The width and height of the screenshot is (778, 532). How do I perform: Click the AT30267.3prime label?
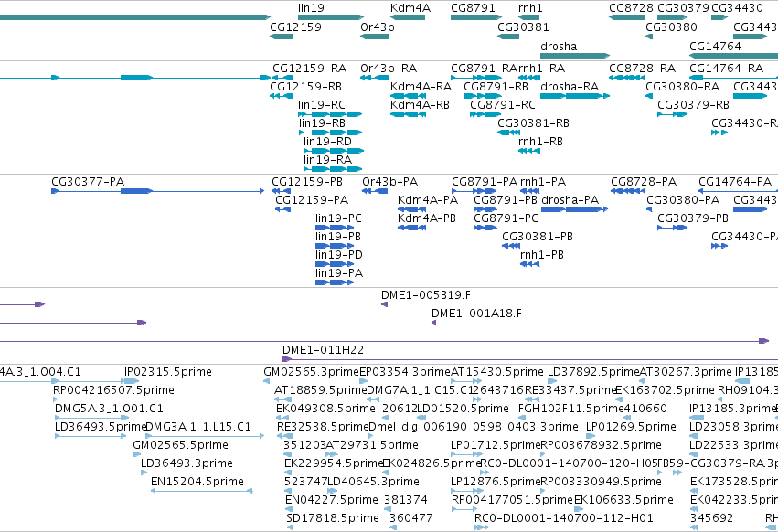tap(686, 372)
